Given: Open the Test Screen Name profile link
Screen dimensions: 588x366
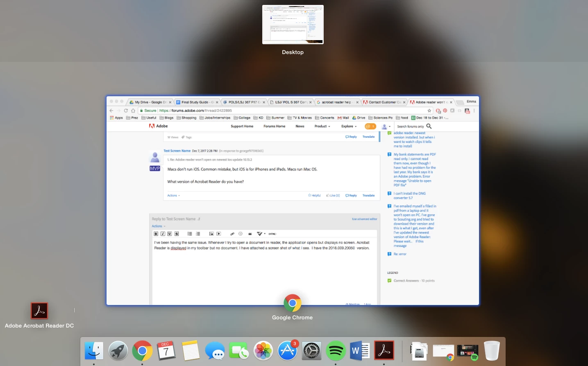Looking at the screenshot, I should pyautogui.click(x=177, y=151).
